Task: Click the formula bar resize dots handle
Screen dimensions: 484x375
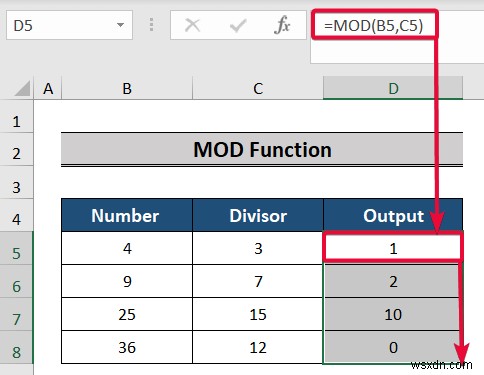Action: point(151,25)
